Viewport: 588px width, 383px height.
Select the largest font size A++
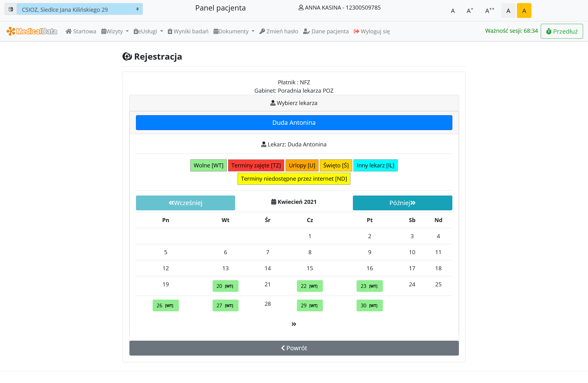click(x=489, y=11)
